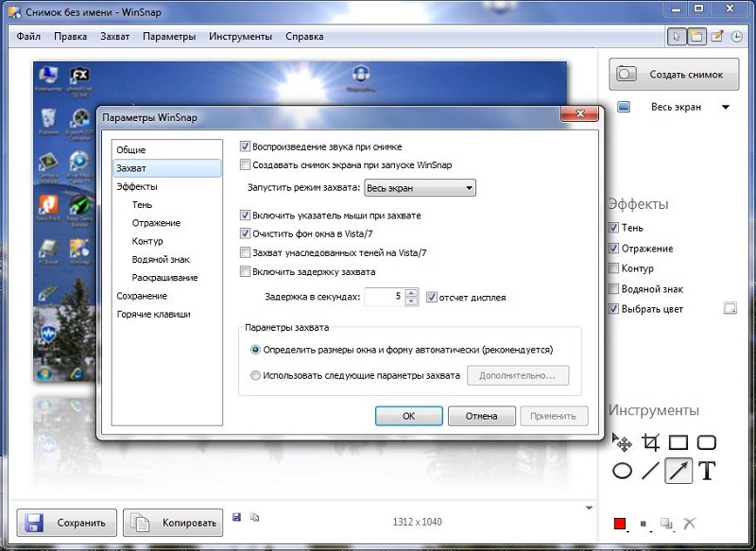The height and width of the screenshot is (551, 756).
Task: Click OK in the Параметры WinSnap dialog
Action: click(409, 416)
